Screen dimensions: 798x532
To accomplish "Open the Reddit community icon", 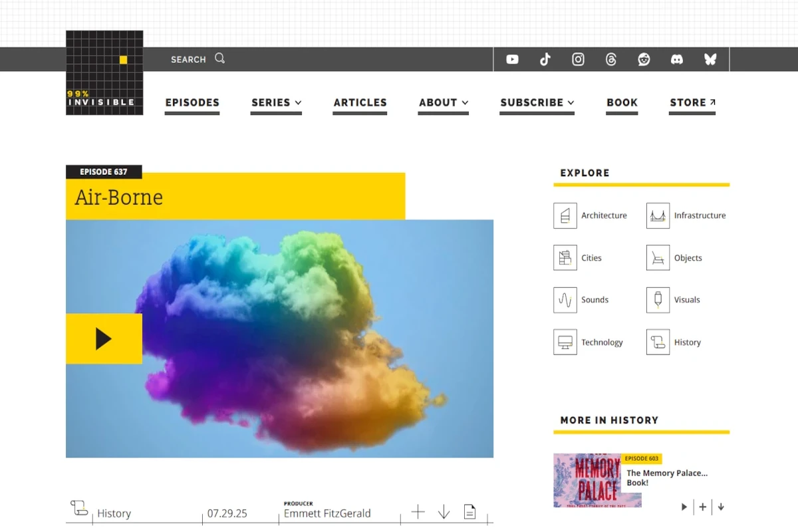I will pos(644,59).
